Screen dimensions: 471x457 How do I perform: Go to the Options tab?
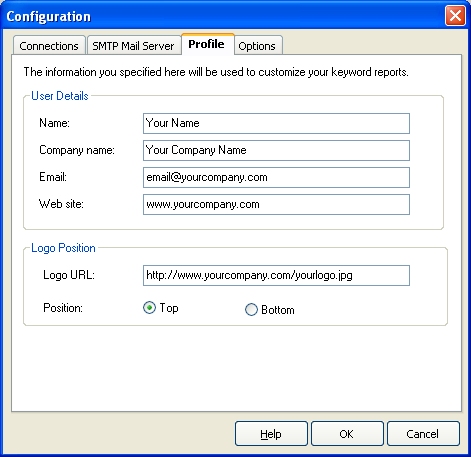(258, 45)
